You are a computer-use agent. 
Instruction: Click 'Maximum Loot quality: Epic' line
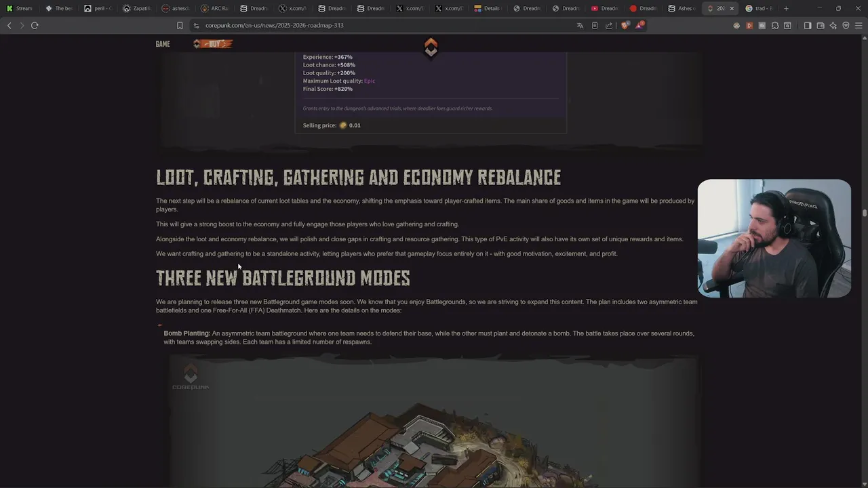click(x=339, y=81)
